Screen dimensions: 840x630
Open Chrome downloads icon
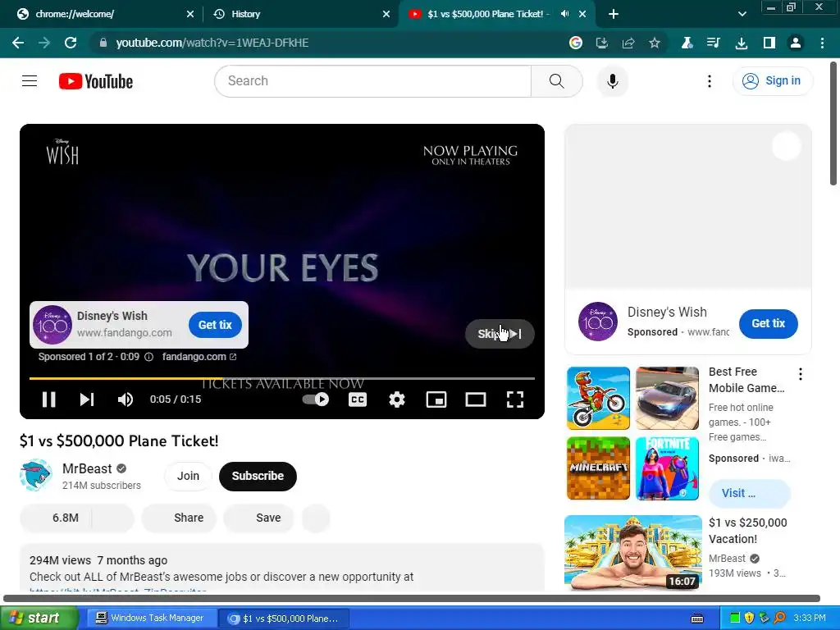point(742,43)
